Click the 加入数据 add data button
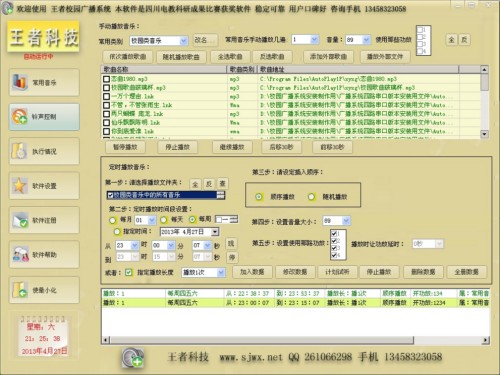 252,272
